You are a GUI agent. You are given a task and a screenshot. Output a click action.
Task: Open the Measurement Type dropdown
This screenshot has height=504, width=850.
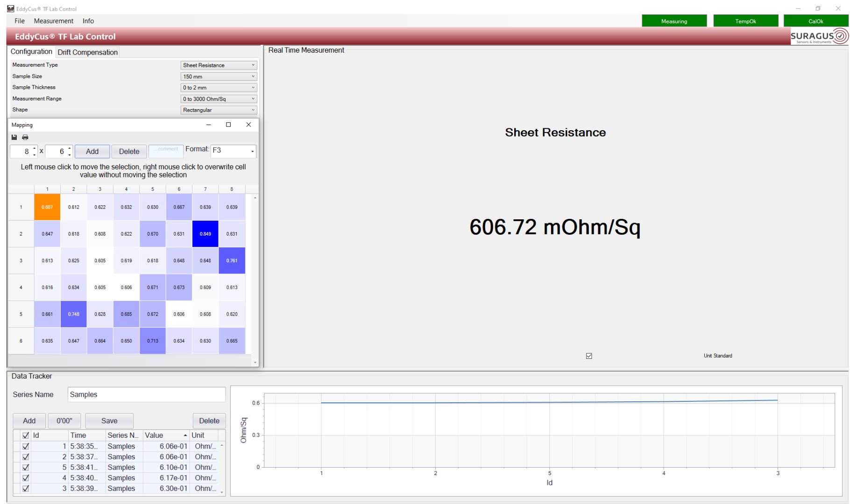[219, 65]
